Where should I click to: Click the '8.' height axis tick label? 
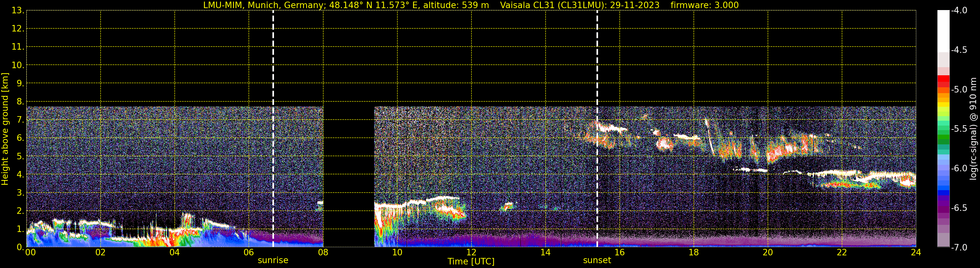click(20, 101)
